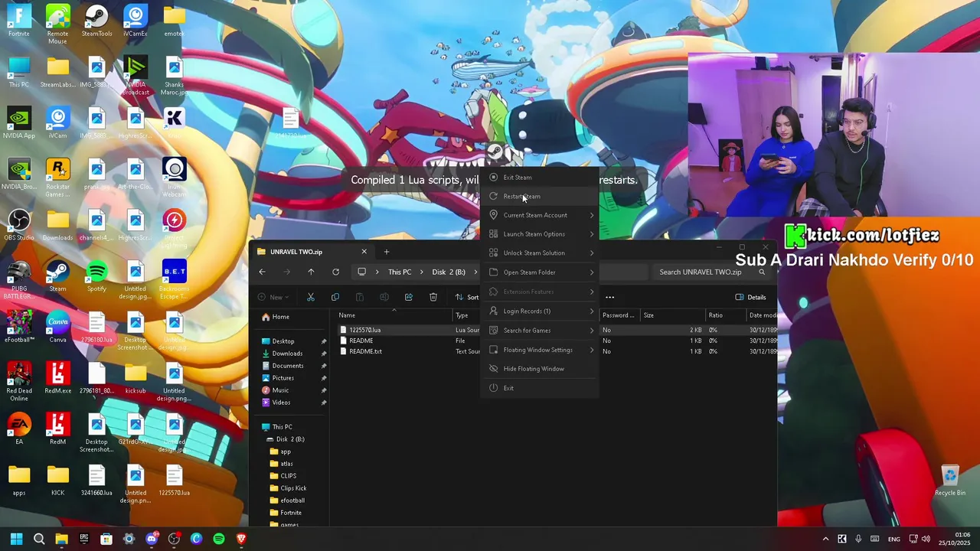Choose Restart Steam in the menu

[x=540, y=197]
